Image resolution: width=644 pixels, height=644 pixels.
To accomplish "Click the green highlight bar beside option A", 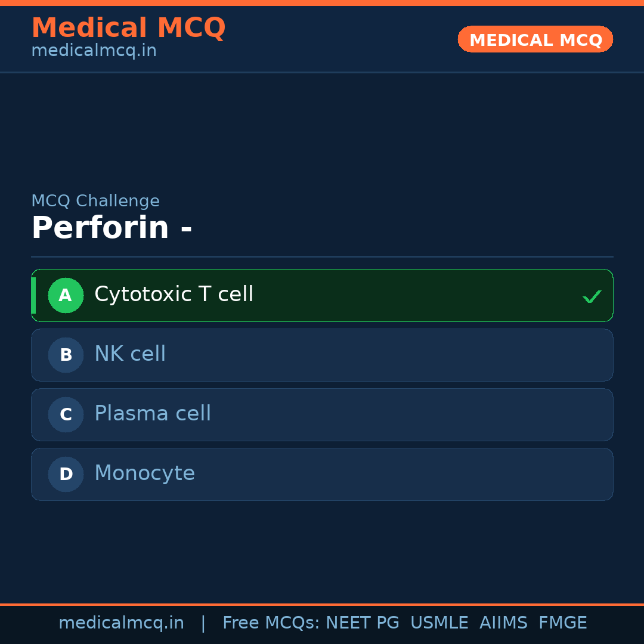I will [x=33, y=295].
